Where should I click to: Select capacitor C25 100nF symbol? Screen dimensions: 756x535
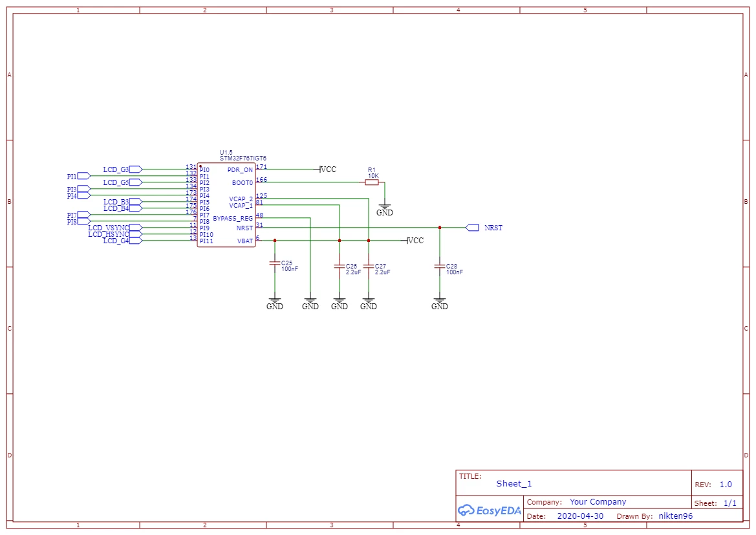tap(275, 263)
